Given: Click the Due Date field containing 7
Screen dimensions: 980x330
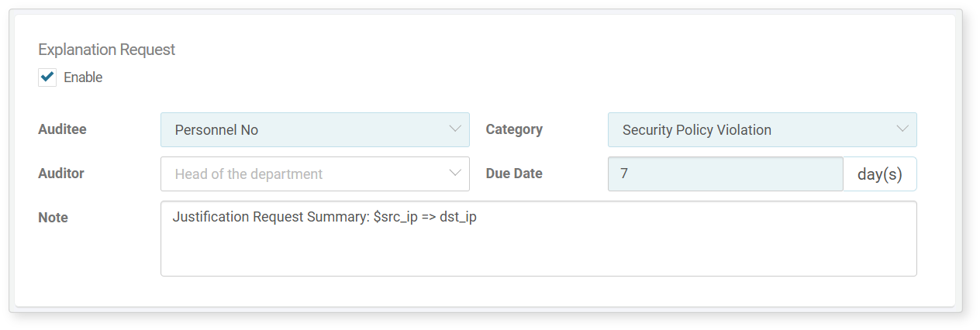Looking at the screenshot, I should click(x=725, y=174).
